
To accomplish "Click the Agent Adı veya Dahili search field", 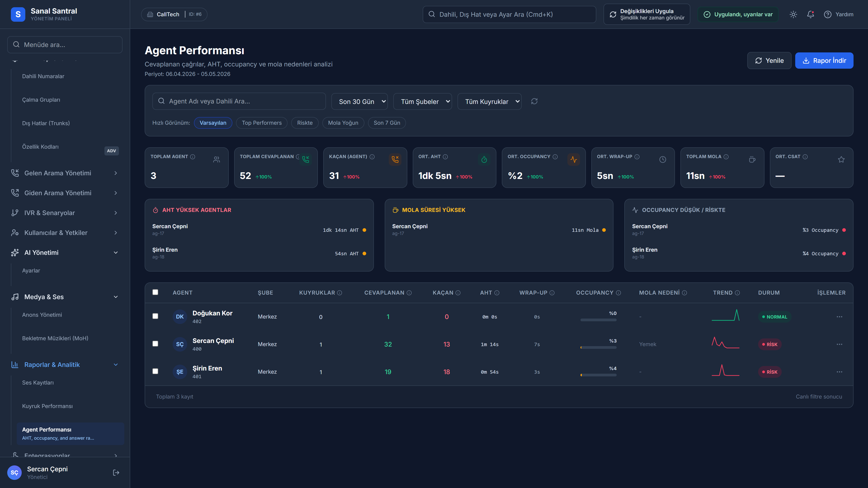I will (x=239, y=101).
